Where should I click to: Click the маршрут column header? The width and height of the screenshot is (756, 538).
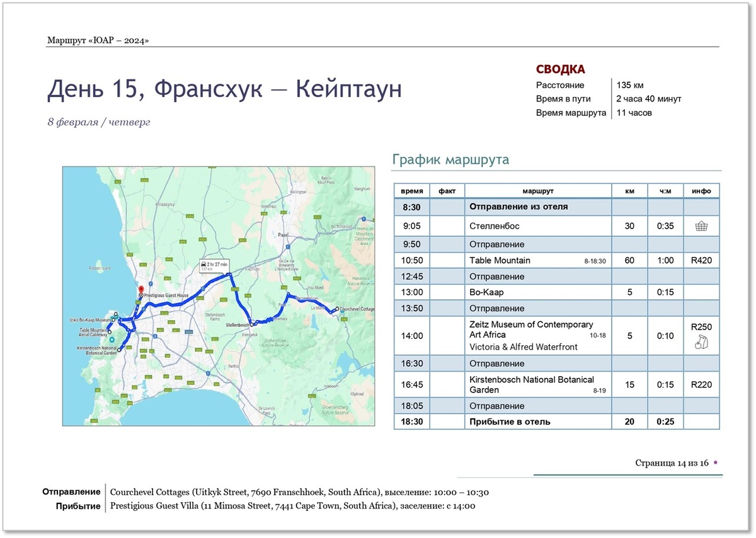pos(538,191)
